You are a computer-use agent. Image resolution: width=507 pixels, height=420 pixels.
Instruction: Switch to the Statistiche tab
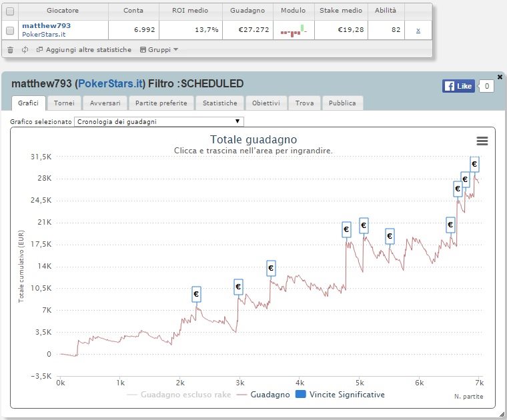click(x=220, y=103)
